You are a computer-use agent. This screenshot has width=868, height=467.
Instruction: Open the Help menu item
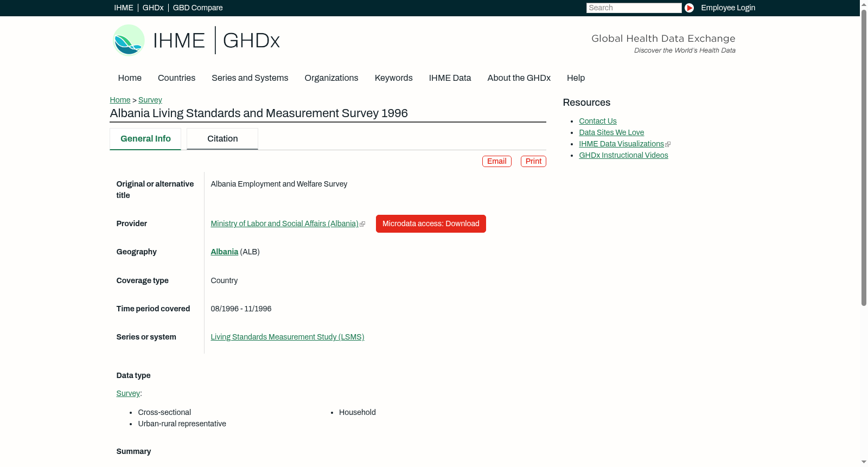point(576,78)
